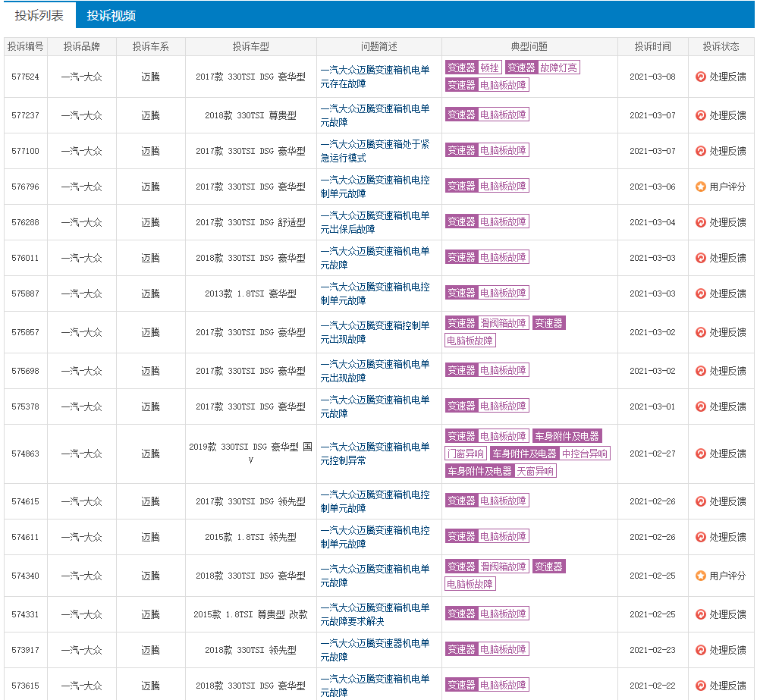The image size is (757, 700).
Task: Switch to the 投诉视频 tab
Action: [x=111, y=15]
